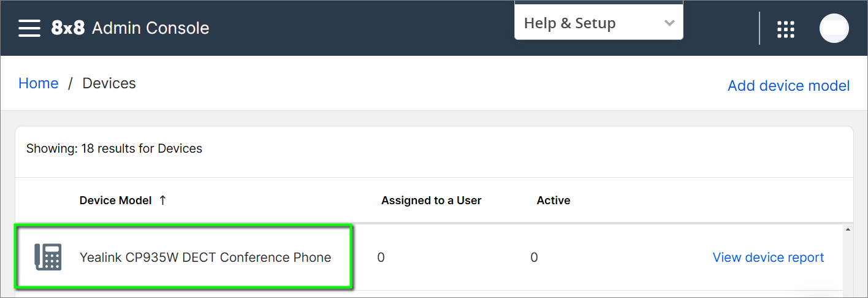The width and height of the screenshot is (868, 298).
Task: Open the hamburger navigation menu
Action: [29, 28]
